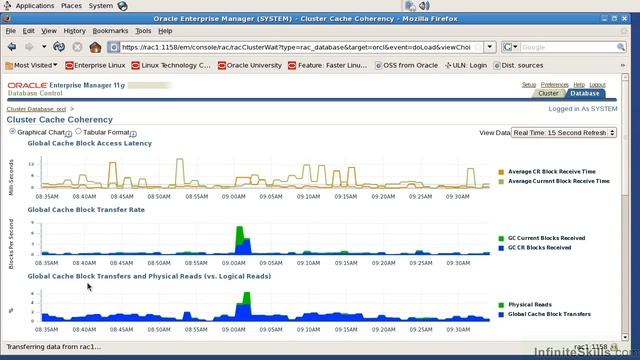Click the Logout link

point(597,85)
